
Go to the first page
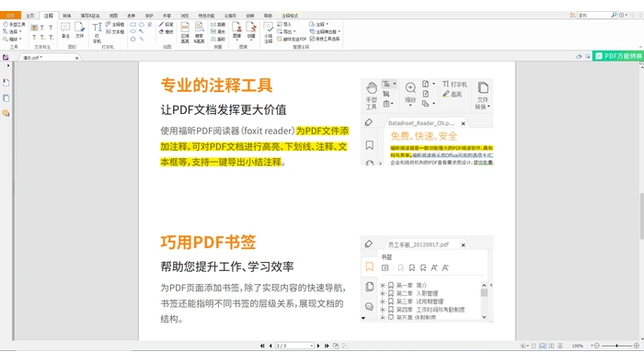(262, 346)
